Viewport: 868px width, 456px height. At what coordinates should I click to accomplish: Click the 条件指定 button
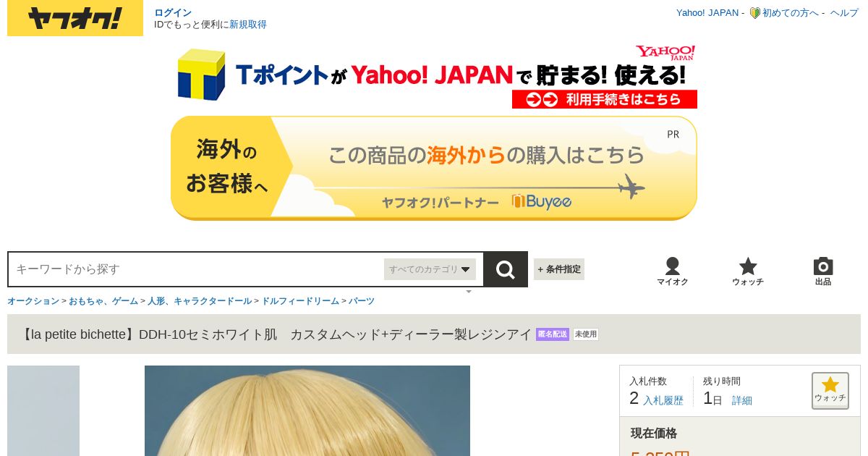click(559, 269)
